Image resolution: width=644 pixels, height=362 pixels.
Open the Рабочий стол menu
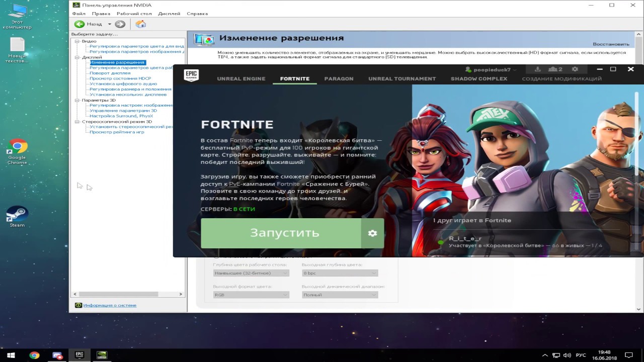click(134, 14)
